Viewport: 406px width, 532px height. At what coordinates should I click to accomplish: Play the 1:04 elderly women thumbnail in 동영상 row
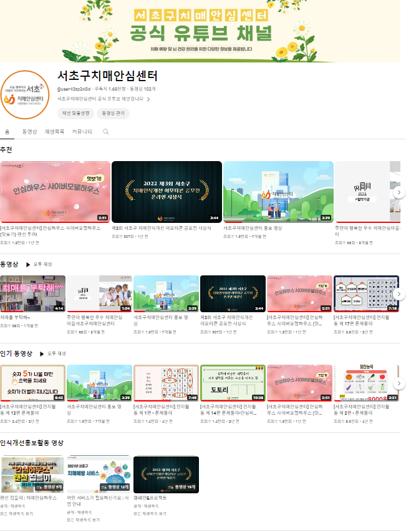99,294
